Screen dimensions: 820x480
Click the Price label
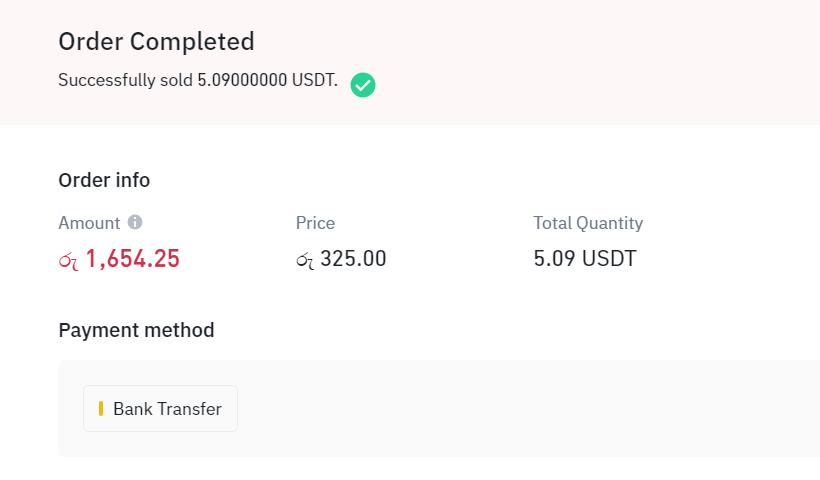click(x=315, y=223)
